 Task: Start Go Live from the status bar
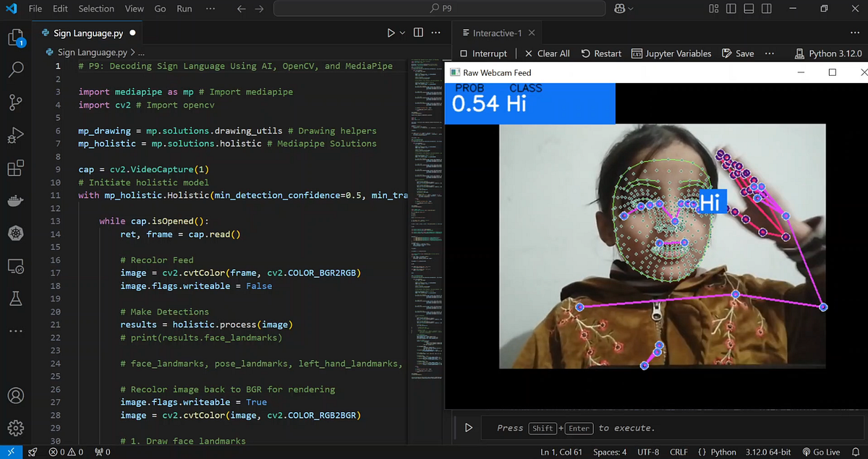(x=825, y=451)
